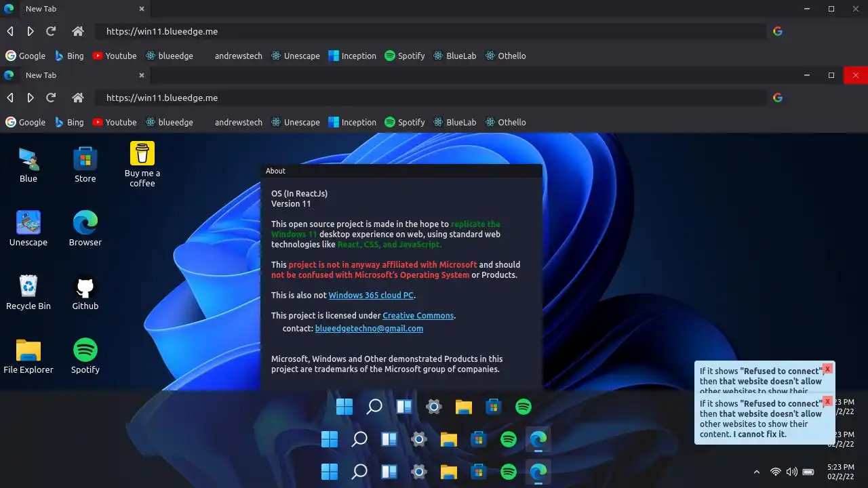Open Microsoft Store on the bottom-most taskbar
The image size is (868, 488).
point(479,471)
